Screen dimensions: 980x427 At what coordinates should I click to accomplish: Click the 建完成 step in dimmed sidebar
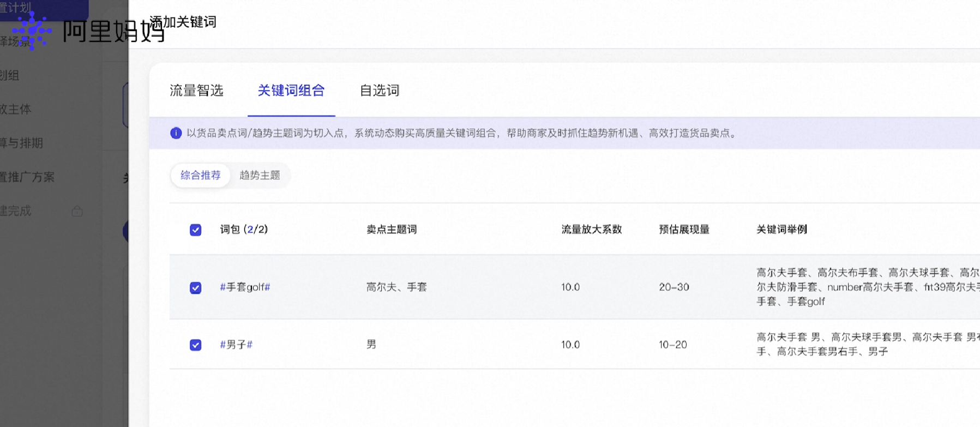point(16,211)
